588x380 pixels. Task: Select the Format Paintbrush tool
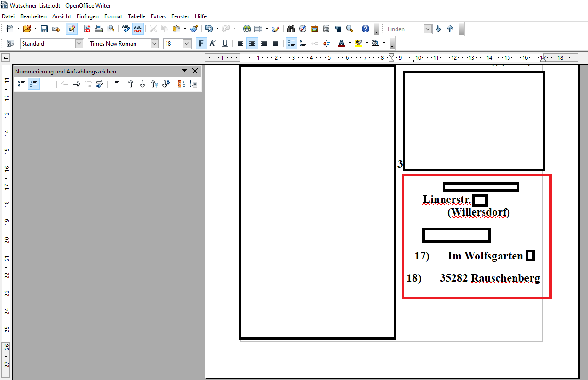tap(194, 29)
